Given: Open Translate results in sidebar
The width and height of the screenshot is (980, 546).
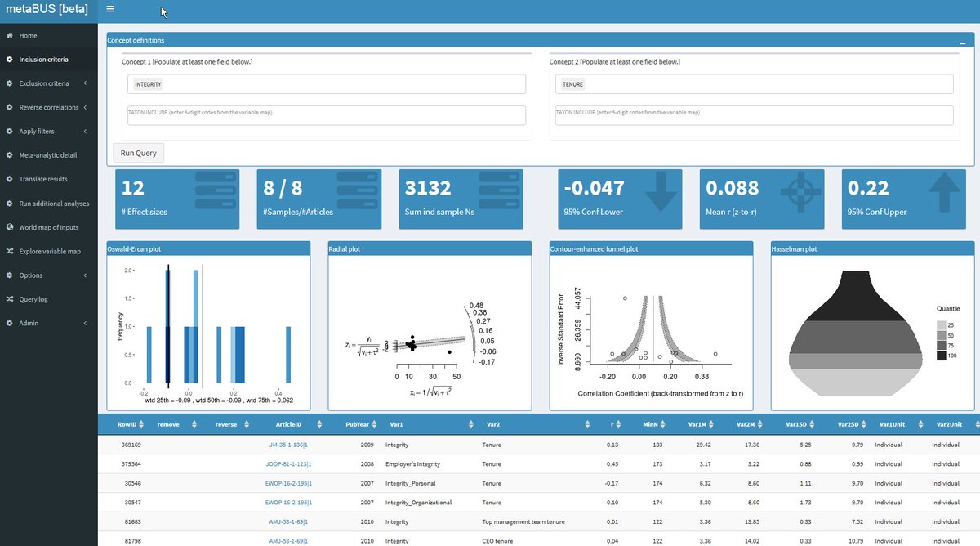Looking at the screenshot, I should [49, 179].
